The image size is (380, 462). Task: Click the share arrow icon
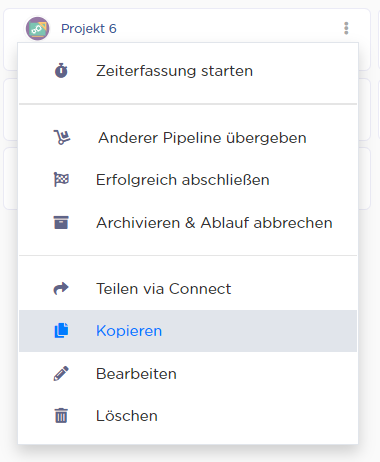(x=61, y=288)
